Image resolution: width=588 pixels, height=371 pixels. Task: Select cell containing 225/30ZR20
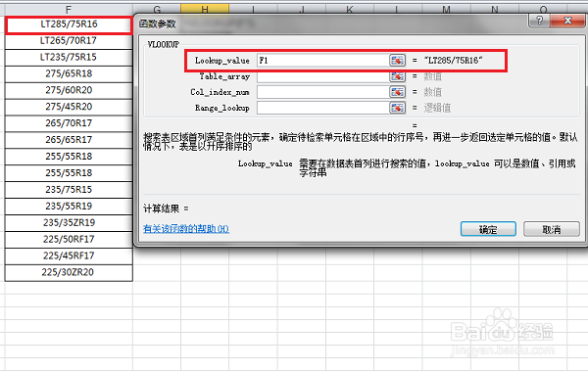click(x=69, y=272)
